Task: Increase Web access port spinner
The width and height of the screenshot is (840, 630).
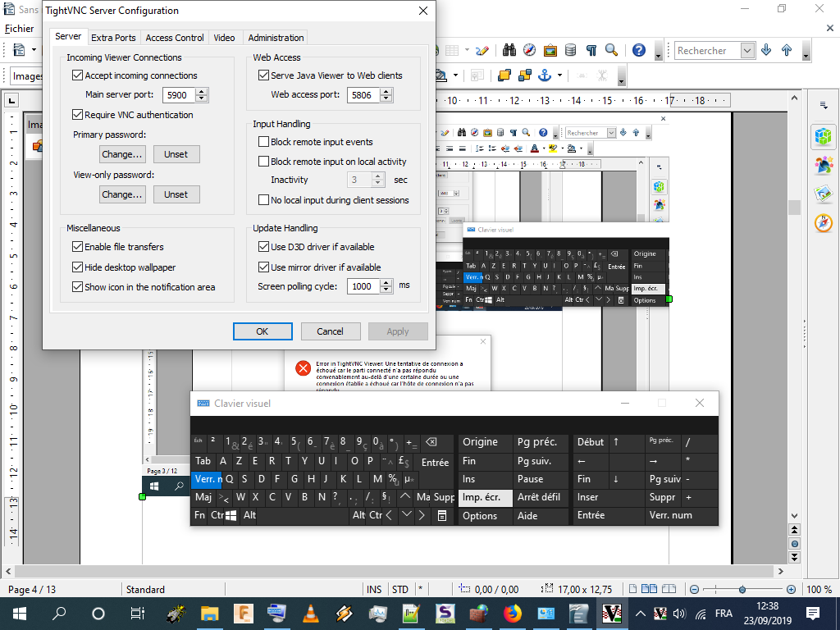Action: pyautogui.click(x=386, y=92)
